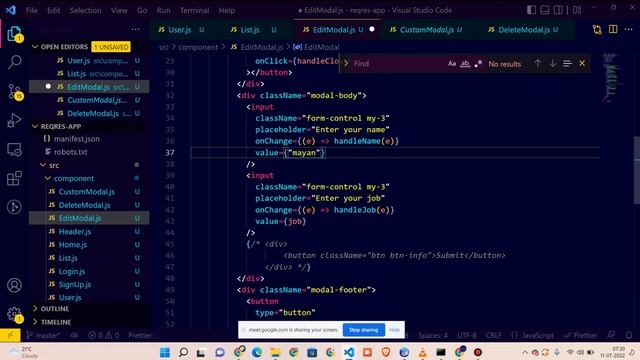The width and height of the screenshot is (640, 360).
Task: Collapse the component folder
Action: click(x=48, y=178)
